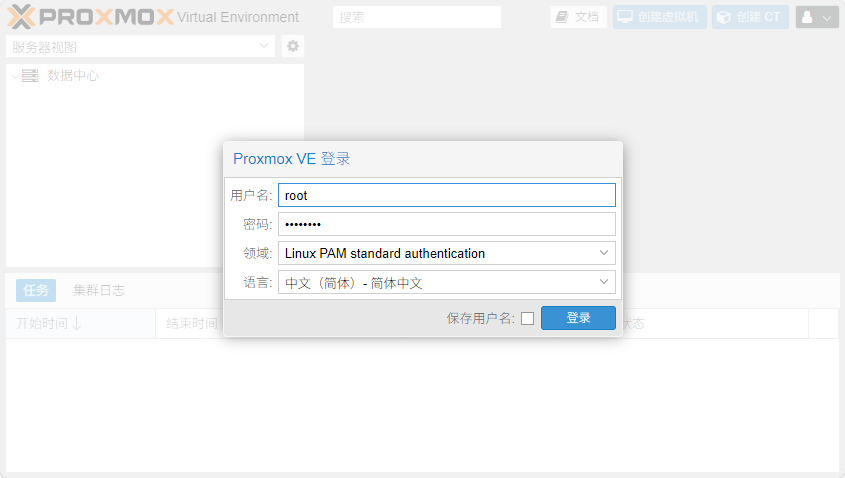Viewport: 845px width, 478px height.
Task: Click the book icon on 文档 button
Action: (x=562, y=17)
